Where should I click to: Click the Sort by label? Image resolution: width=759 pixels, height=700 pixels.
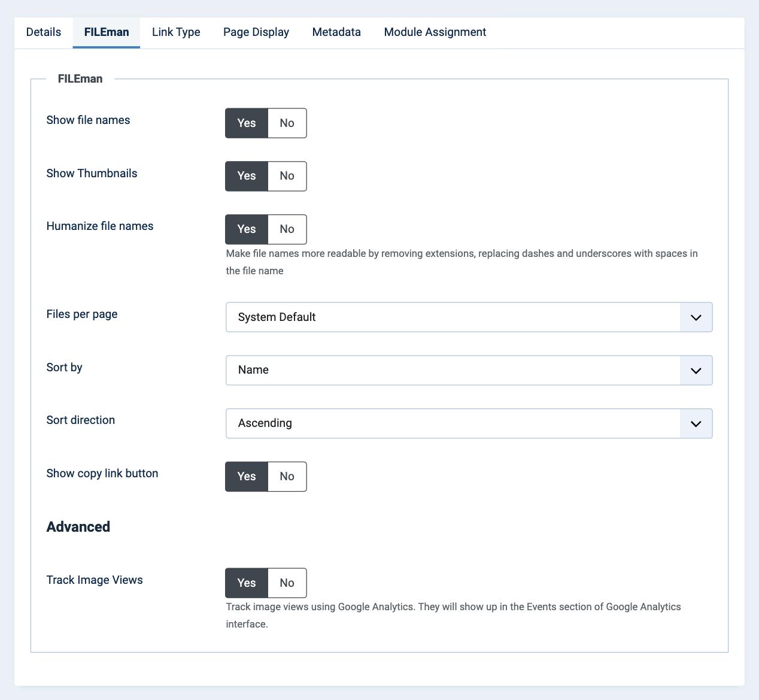pyautogui.click(x=65, y=368)
